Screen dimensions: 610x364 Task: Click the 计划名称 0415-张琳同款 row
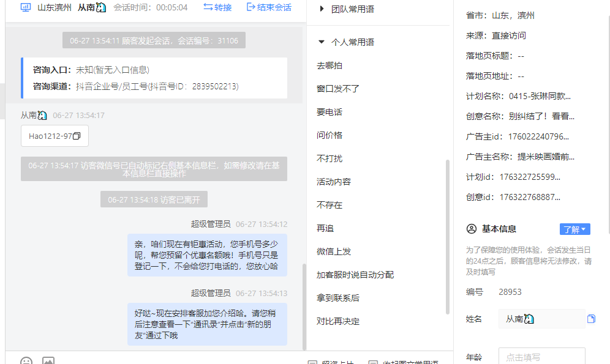519,96
